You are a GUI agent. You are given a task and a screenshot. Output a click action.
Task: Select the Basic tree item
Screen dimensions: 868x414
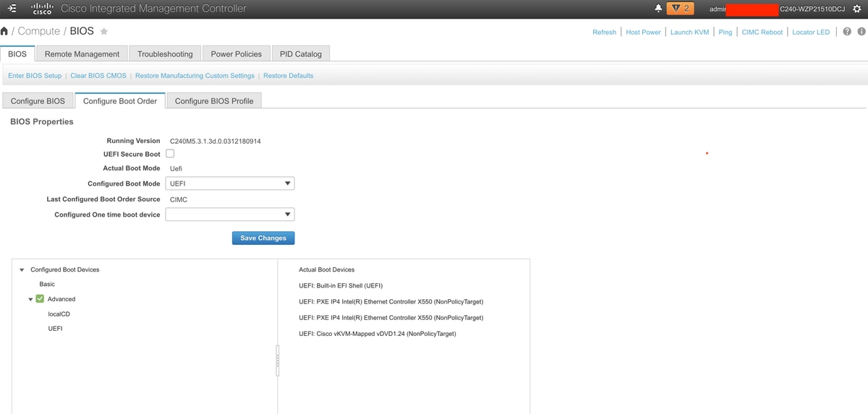click(47, 285)
